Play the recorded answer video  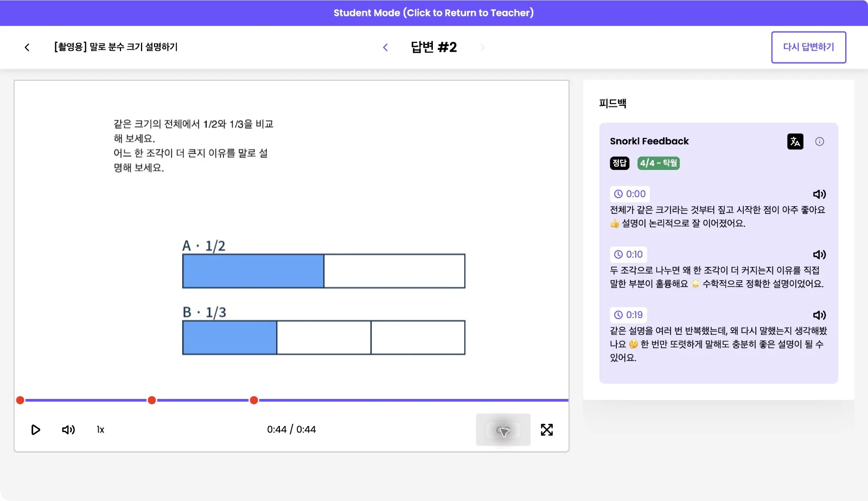[36, 430]
